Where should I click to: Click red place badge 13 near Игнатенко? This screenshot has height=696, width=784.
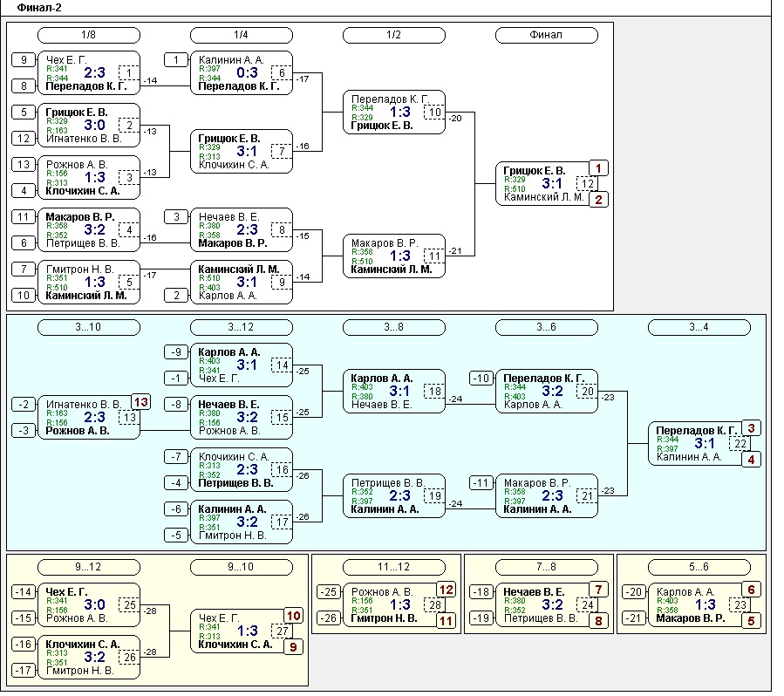(x=140, y=402)
